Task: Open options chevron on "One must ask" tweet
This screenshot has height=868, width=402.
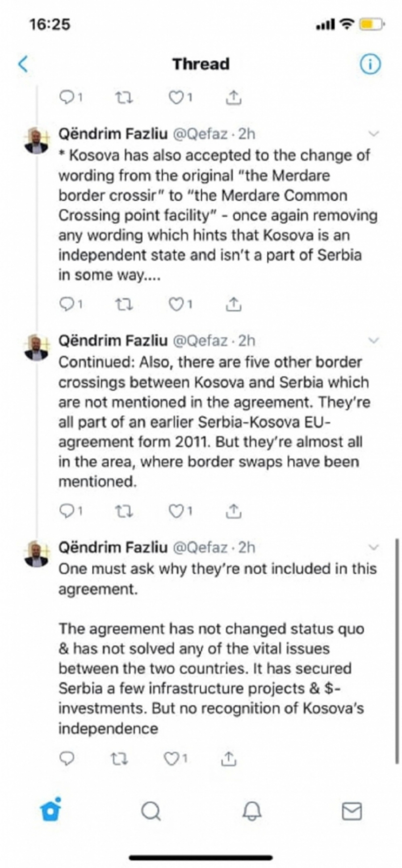Action: (x=373, y=547)
